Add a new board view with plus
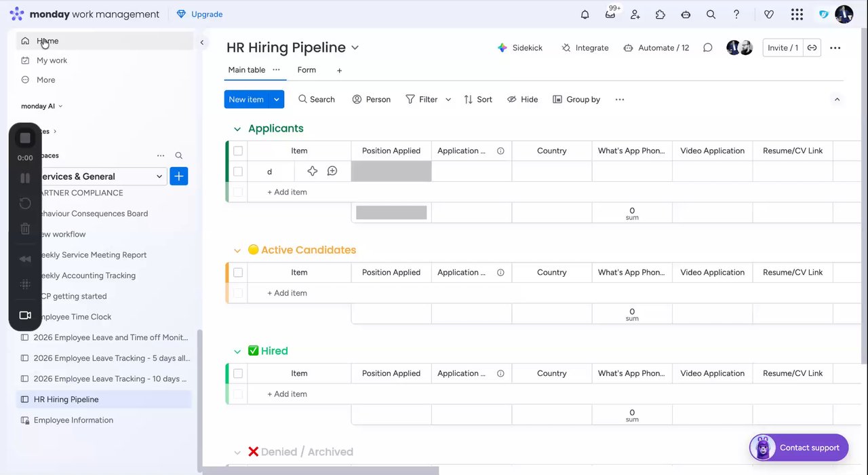 (339, 70)
